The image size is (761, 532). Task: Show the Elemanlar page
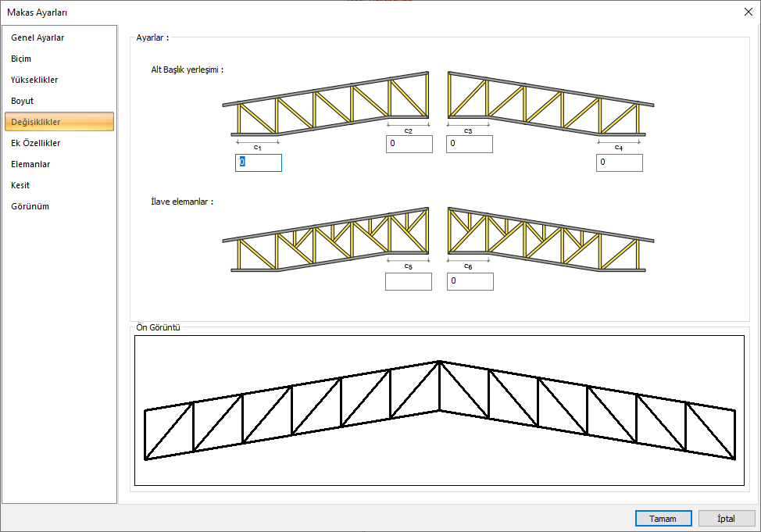(x=30, y=164)
